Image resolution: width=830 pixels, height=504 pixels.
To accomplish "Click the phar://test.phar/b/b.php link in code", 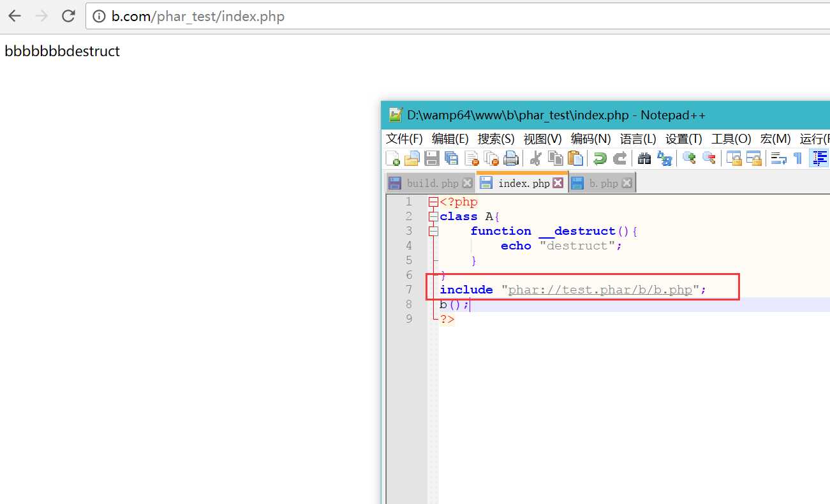I will pos(600,290).
